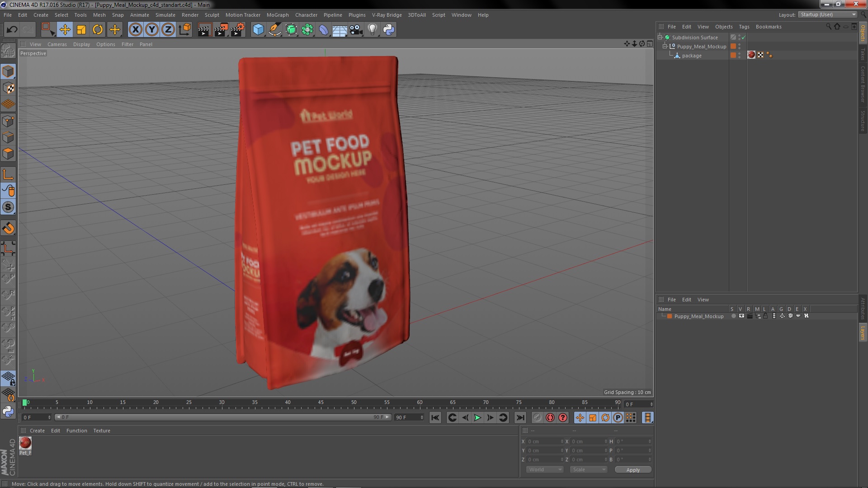This screenshot has width=868, height=488.
Task: Open the World coordinate dropdown
Action: coord(545,470)
